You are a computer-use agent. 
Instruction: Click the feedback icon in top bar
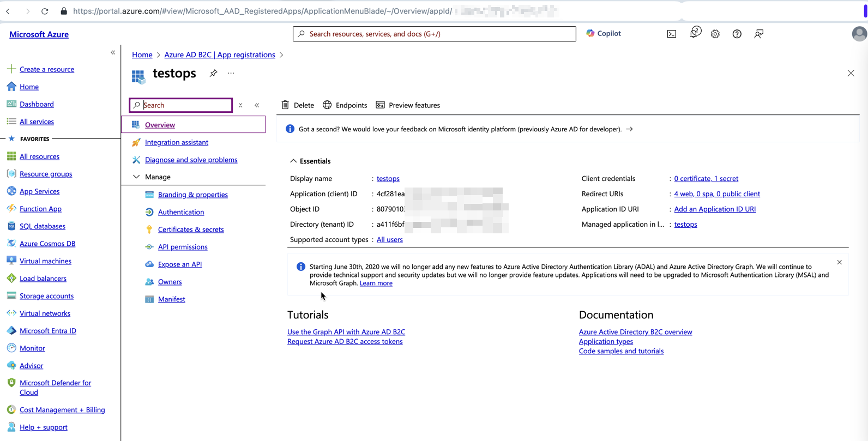tap(758, 34)
